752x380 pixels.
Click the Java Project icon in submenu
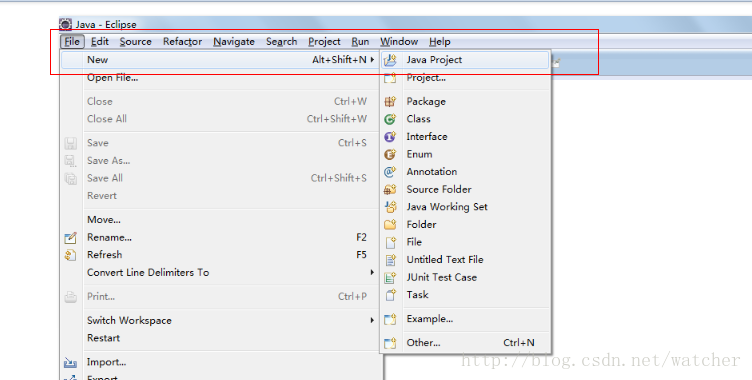pyautogui.click(x=390, y=60)
